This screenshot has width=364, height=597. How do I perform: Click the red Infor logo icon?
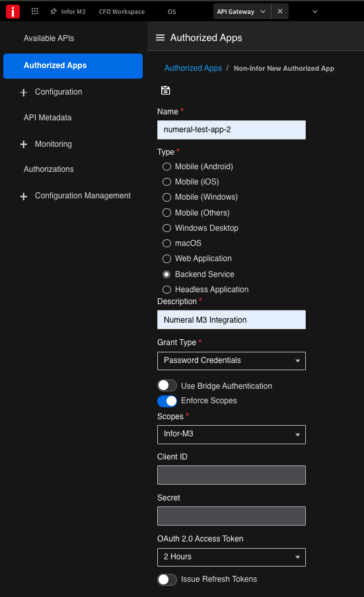click(13, 11)
